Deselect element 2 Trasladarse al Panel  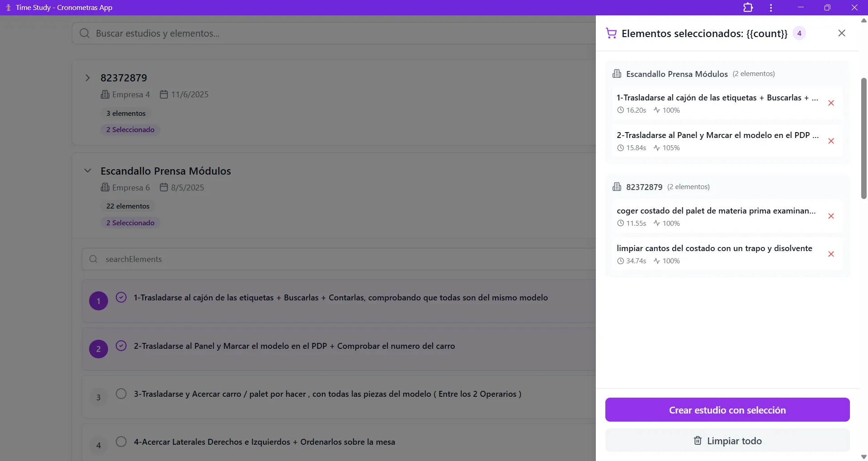tap(121, 346)
